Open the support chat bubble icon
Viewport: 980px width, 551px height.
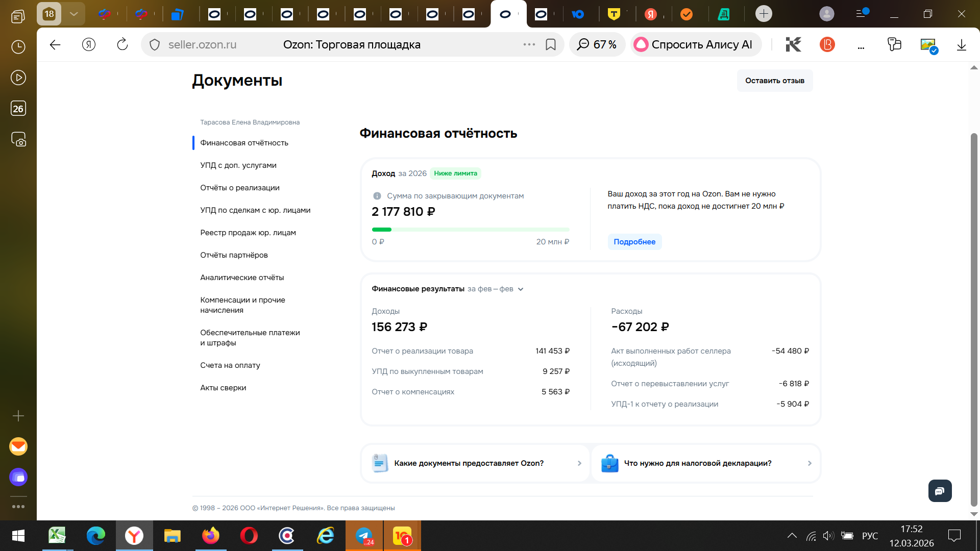pos(940,491)
